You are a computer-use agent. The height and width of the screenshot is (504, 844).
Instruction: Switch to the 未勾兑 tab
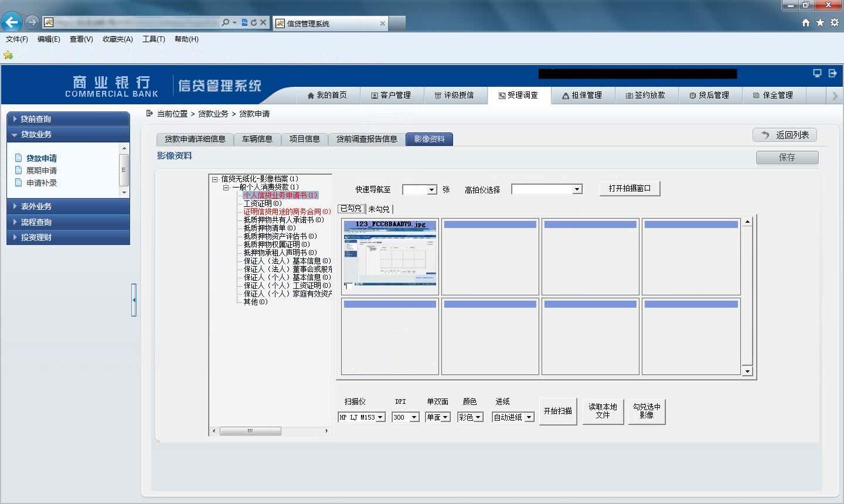click(379, 209)
